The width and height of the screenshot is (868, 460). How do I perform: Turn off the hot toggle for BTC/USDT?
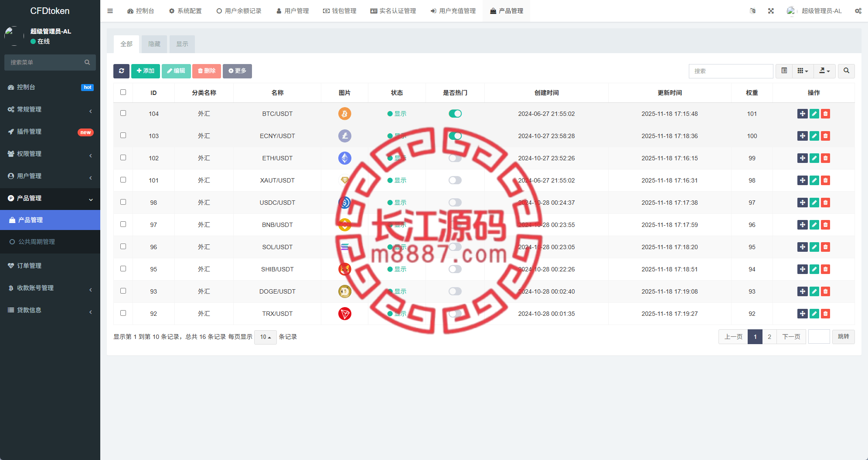tap(455, 114)
